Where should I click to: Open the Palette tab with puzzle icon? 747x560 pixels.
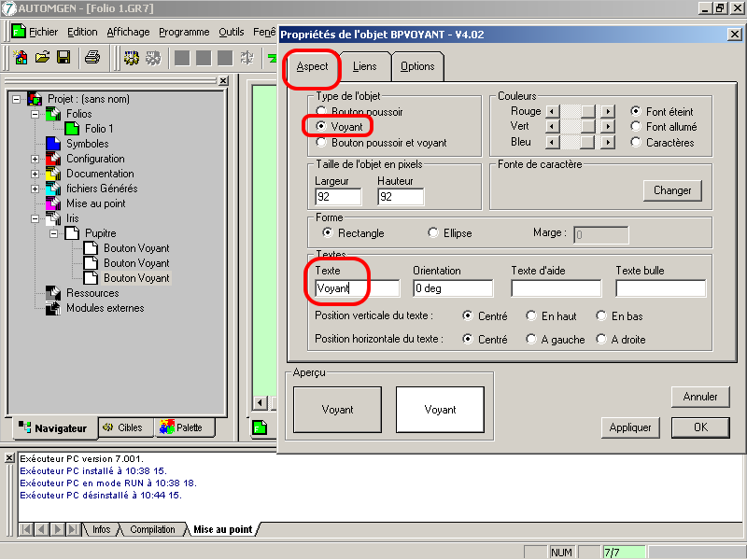pyautogui.click(x=184, y=427)
